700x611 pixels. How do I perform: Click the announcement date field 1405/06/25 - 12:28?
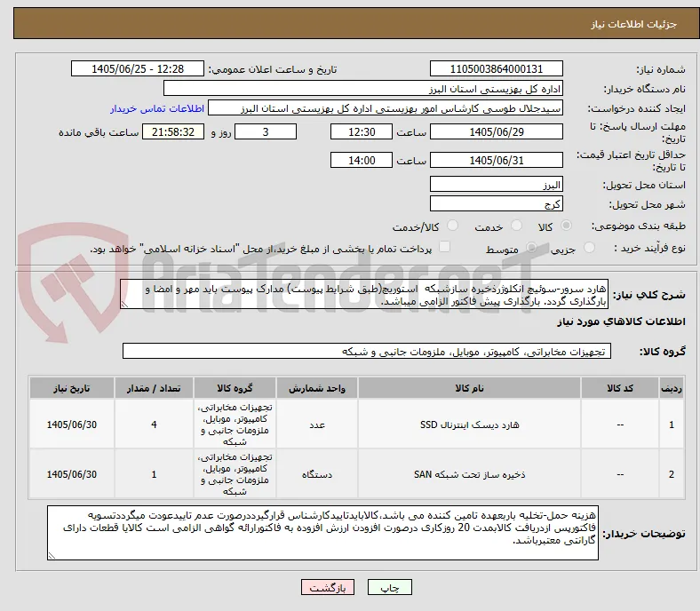(x=138, y=68)
